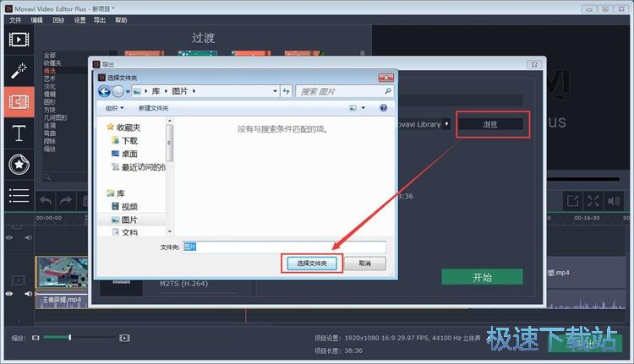
Task: Open the 文件 menu
Action: (15, 19)
